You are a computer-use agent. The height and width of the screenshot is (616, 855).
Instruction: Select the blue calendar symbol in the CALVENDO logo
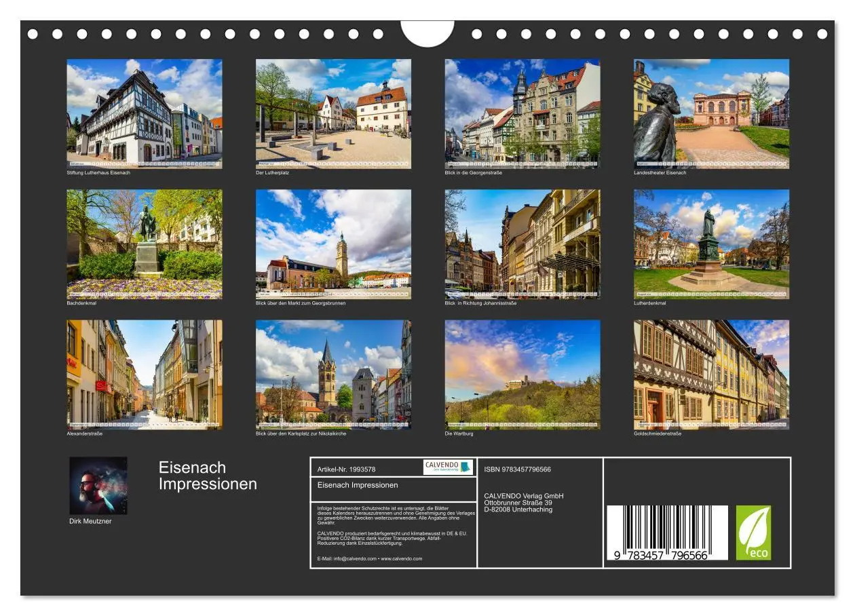pos(466,467)
